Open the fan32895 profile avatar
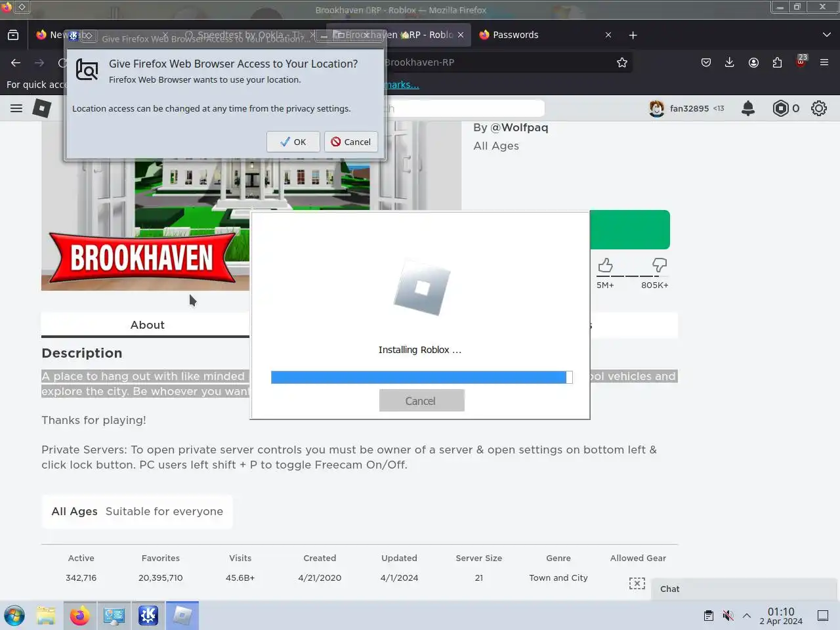Screen dimensions: 840x630 [x=656, y=108]
